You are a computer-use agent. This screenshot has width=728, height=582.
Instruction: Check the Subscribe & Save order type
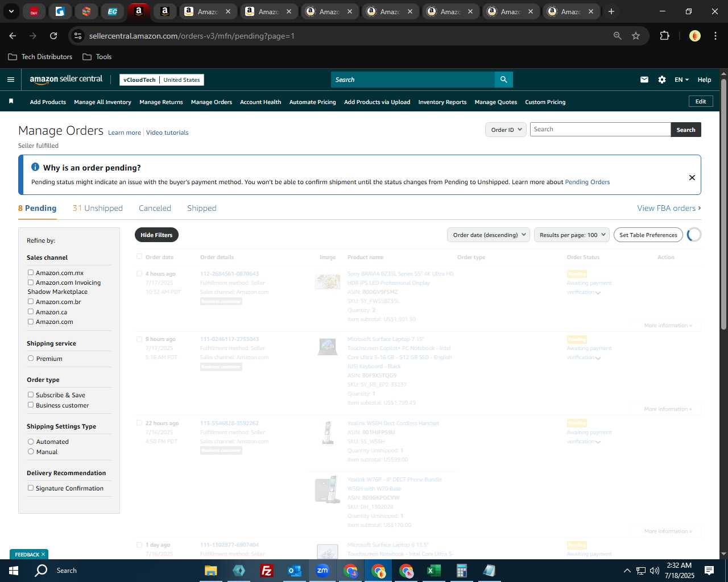(x=31, y=395)
